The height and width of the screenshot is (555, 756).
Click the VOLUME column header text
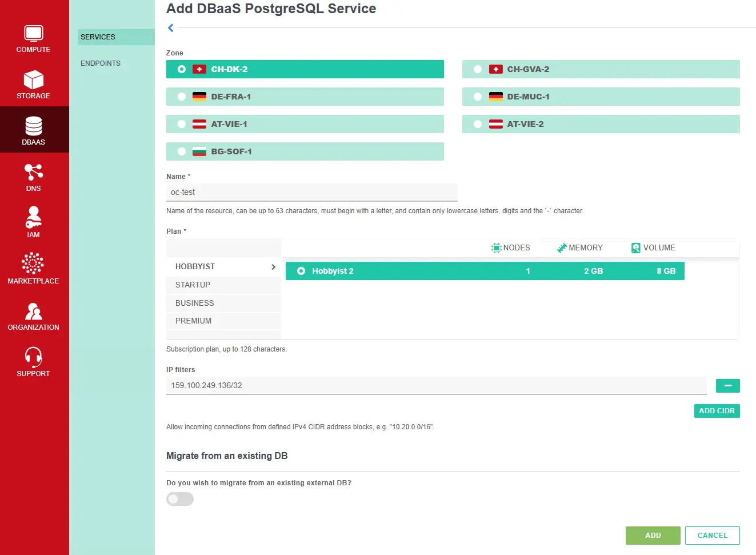[659, 247]
